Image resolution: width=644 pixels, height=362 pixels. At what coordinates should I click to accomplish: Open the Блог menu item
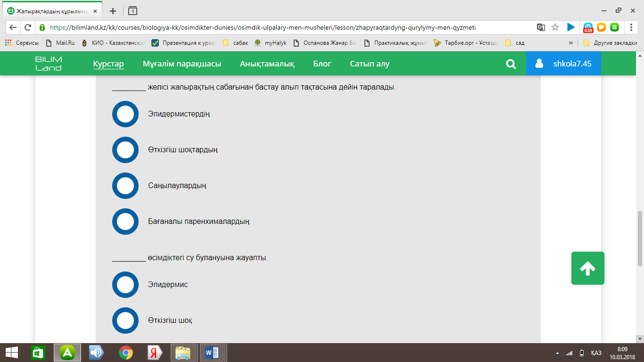click(x=322, y=64)
